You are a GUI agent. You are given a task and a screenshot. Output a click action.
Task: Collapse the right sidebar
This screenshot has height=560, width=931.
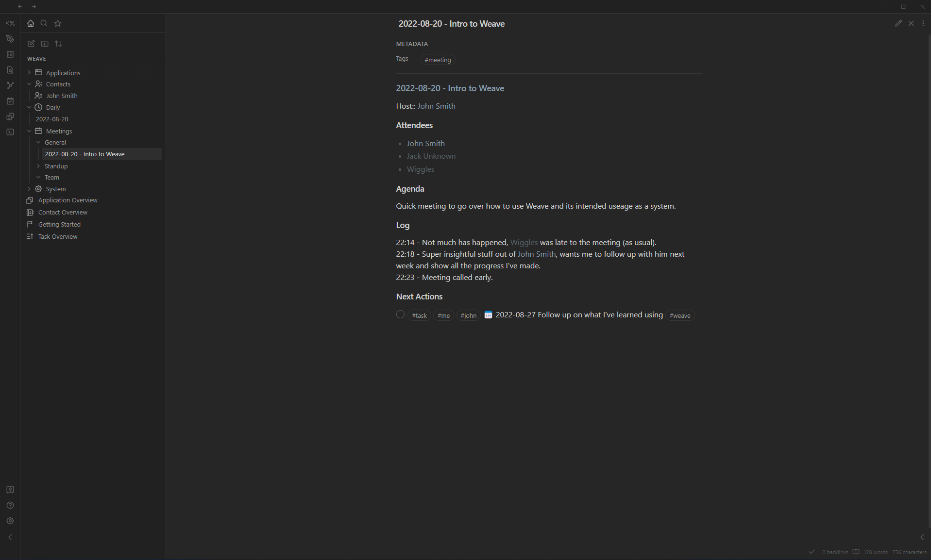point(922,537)
